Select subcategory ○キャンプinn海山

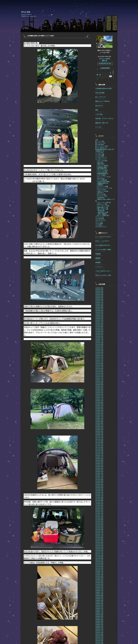pos(102,161)
